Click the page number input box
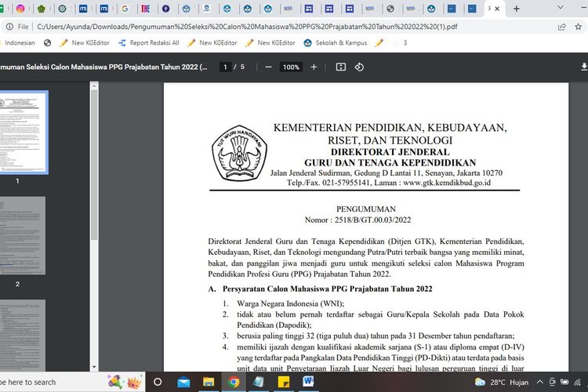Image resolution: width=588 pixels, height=392 pixels. pos(226,67)
